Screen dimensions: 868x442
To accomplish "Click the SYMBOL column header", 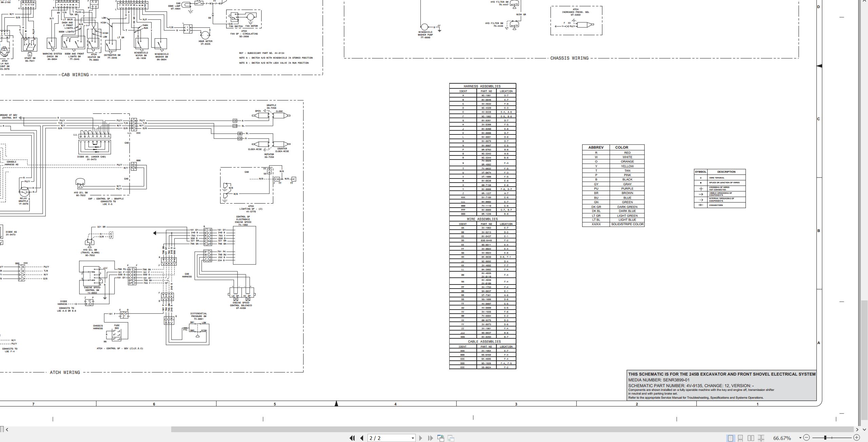I will (x=701, y=172).
